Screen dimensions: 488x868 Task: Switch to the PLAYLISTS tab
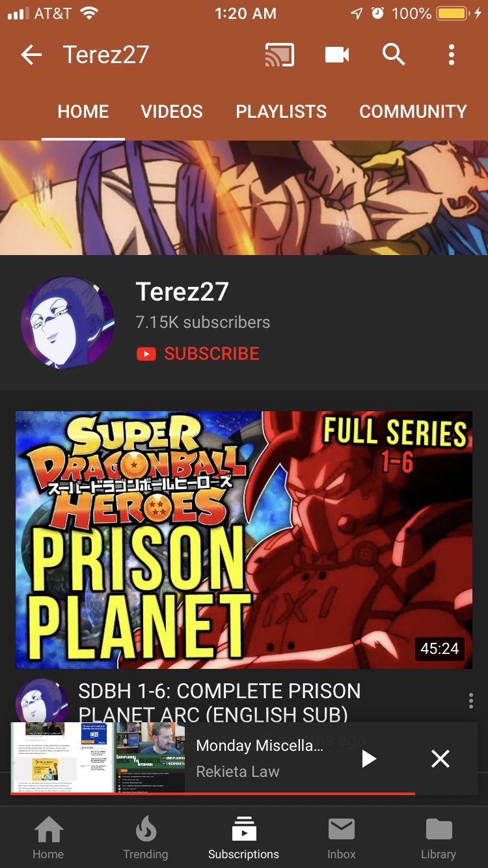point(281,111)
